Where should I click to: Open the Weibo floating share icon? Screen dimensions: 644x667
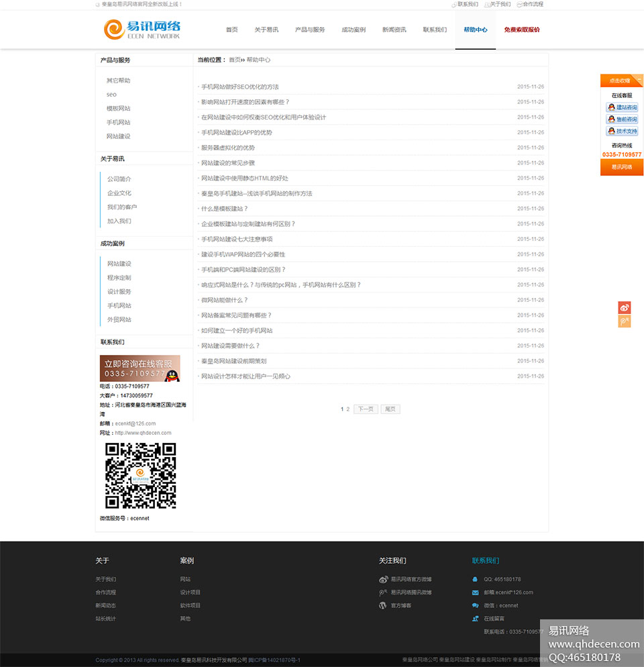pyautogui.click(x=624, y=307)
